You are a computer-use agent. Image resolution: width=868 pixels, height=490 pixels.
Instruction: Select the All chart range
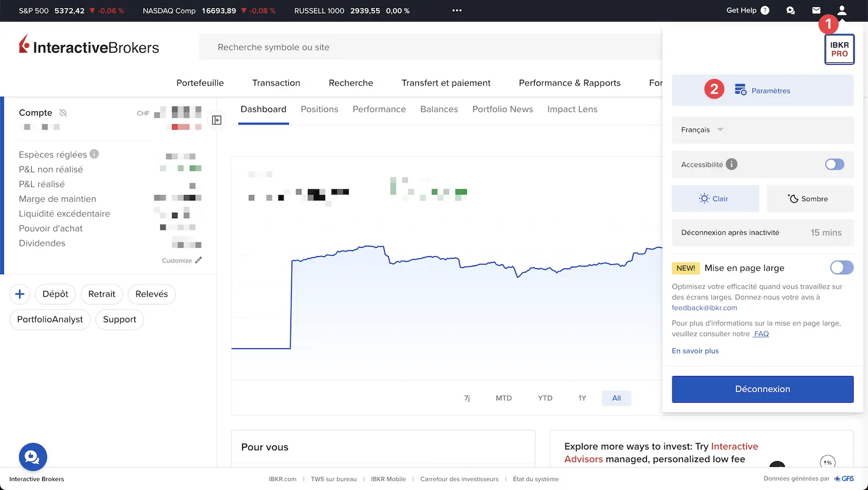[x=616, y=398]
